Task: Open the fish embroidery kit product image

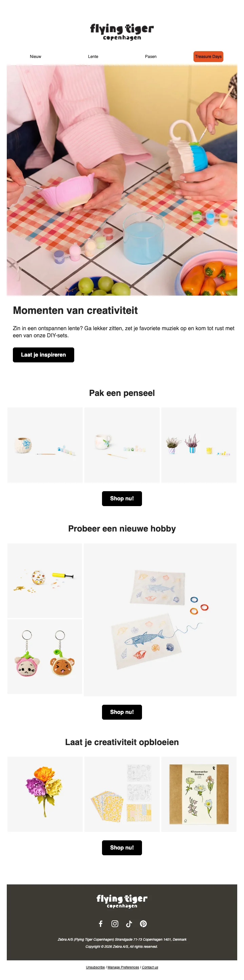Action: pos(160,620)
